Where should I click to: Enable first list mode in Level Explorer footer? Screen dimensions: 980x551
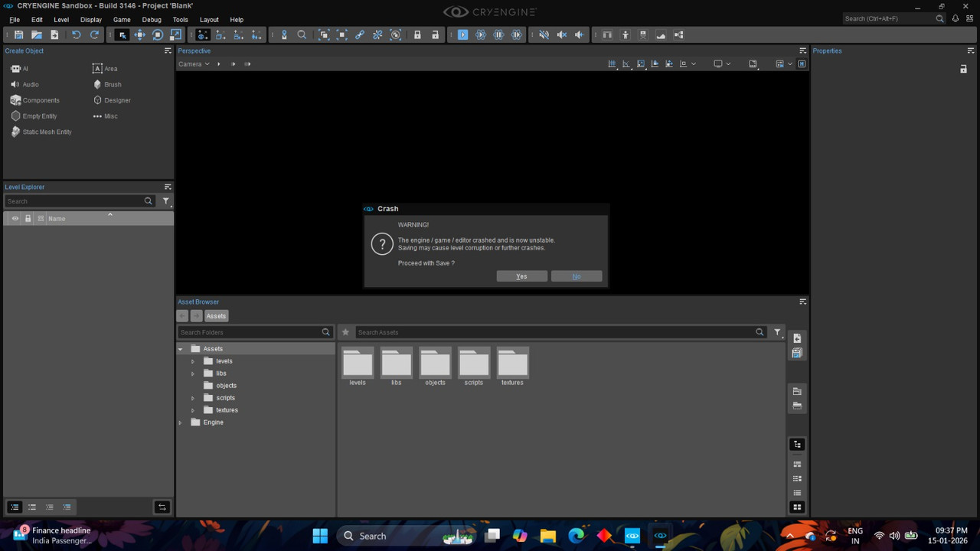15,507
